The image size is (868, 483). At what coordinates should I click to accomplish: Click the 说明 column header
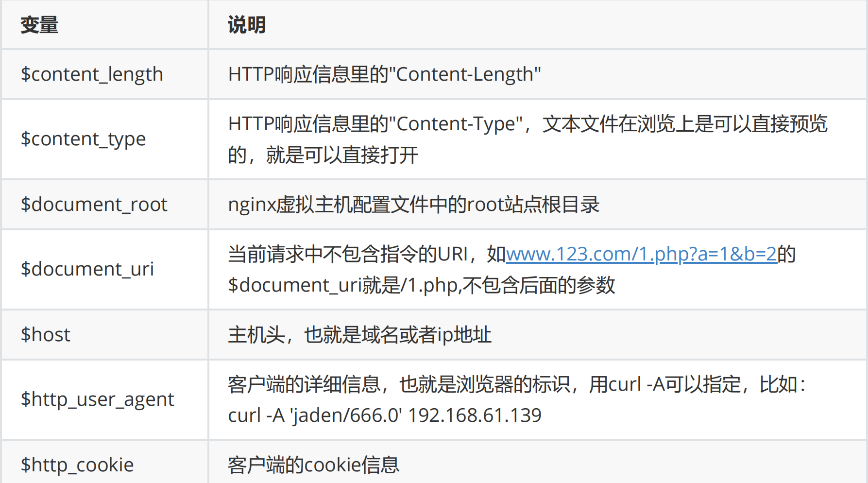(247, 25)
